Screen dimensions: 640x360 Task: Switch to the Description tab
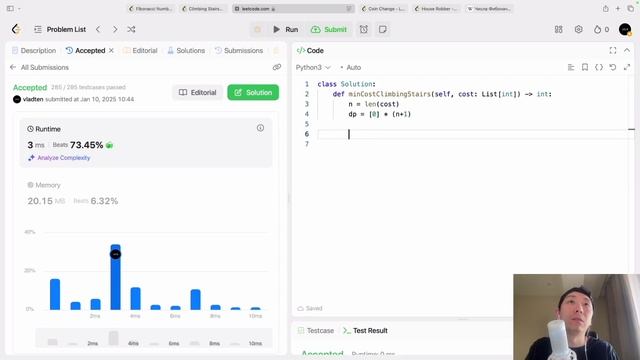pyautogui.click(x=34, y=51)
